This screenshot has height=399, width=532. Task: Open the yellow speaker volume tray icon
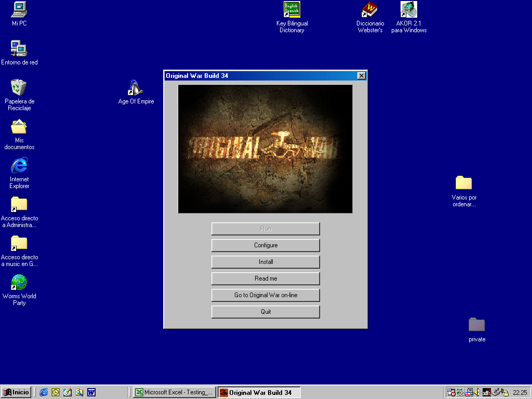pos(477,393)
